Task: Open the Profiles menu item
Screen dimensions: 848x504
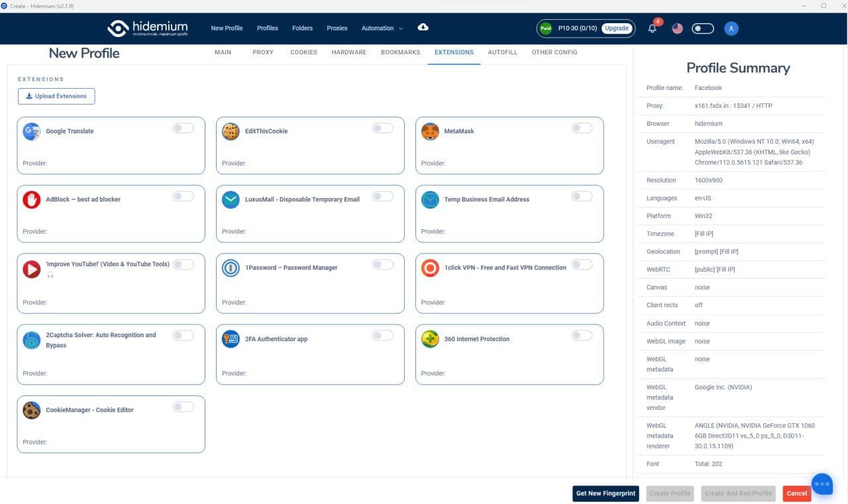Action: (267, 28)
